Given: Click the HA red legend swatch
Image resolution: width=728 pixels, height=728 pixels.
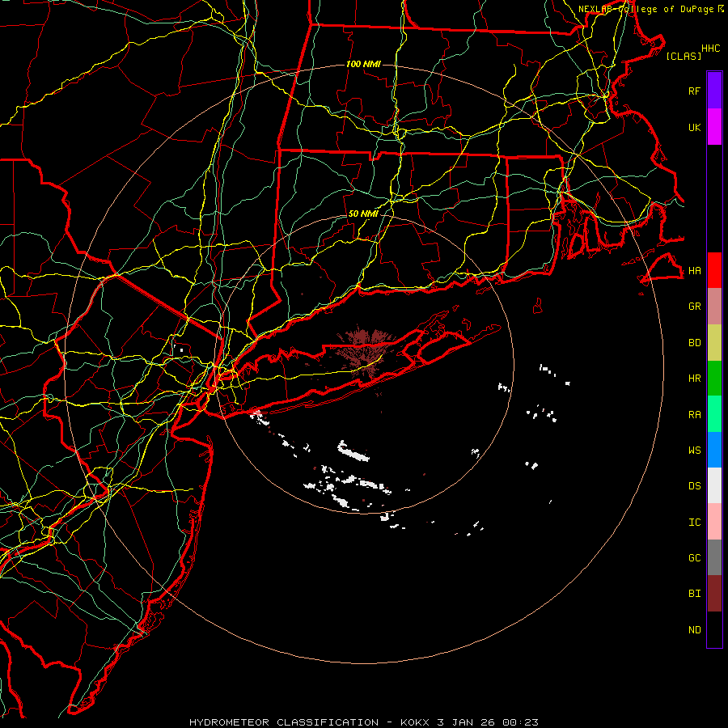Looking at the screenshot, I should (714, 270).
